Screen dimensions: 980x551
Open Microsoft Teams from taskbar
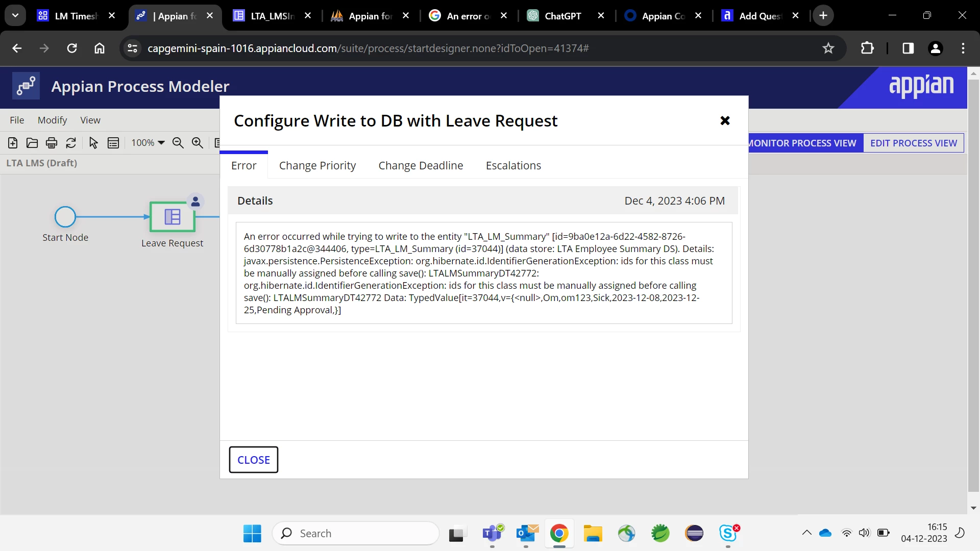pos(492,534)
